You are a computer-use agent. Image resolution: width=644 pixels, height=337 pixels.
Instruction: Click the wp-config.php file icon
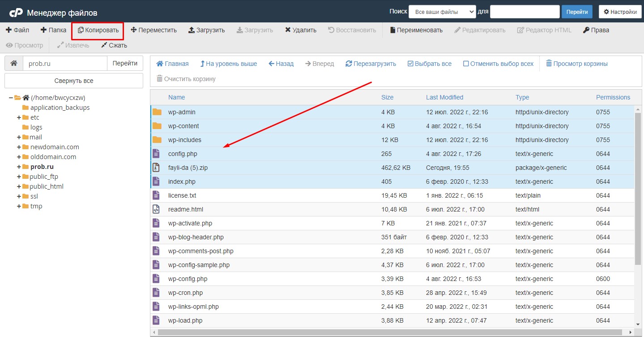click(x=156, y=279)
